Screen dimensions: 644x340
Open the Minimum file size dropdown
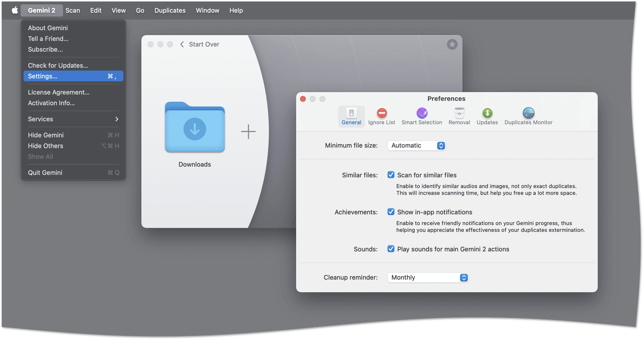pyautogui.click(x=416, y=145)
